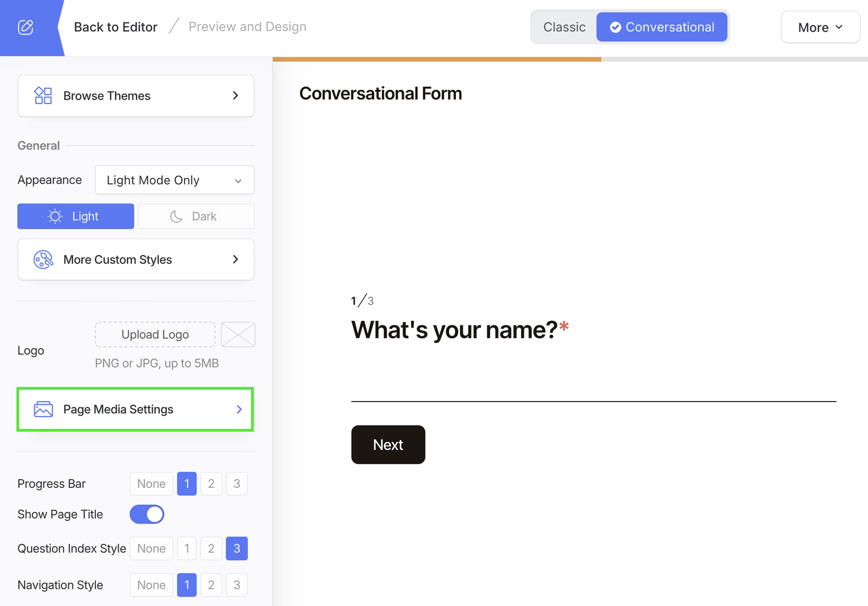The width and height of the screenshot is (868, 606).
Task: Open the More dropdown menu
Action: pyautogui.click(x=820, y=27)
